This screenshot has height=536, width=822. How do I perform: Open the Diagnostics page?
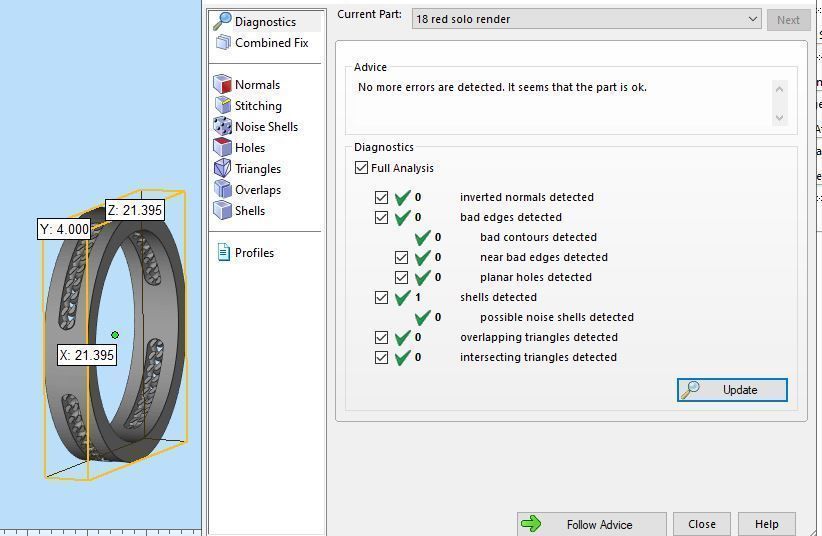click(x=266, y=21)
